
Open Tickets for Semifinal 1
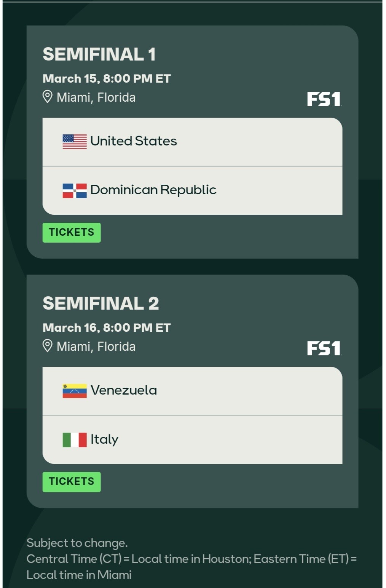point(72,232)
